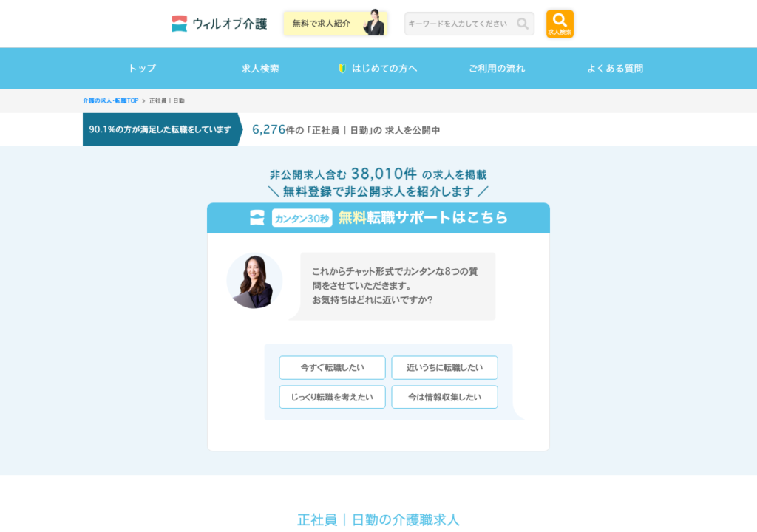
Task: Click 正社員｜日勤 breadcrumb text
Action: pos(166,101)
